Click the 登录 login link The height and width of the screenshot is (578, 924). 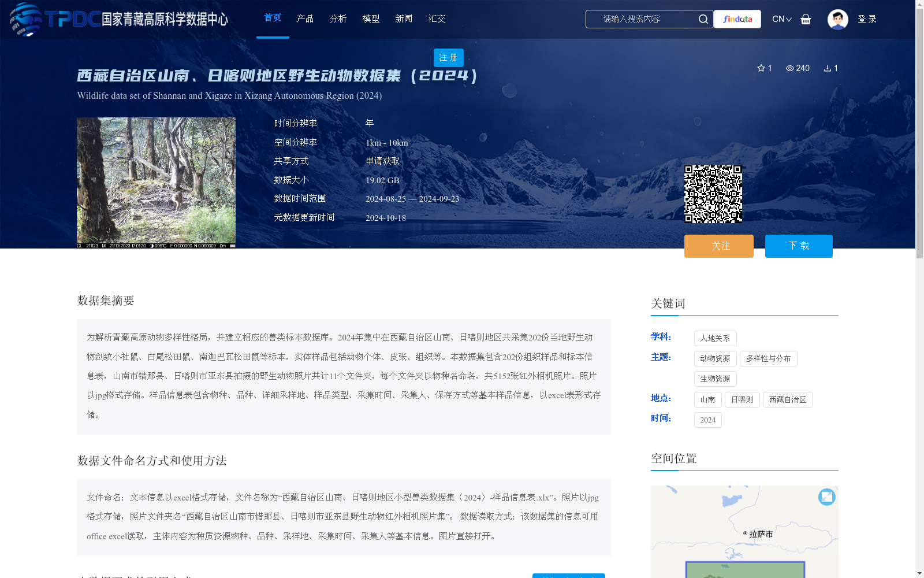click(867, 19)
